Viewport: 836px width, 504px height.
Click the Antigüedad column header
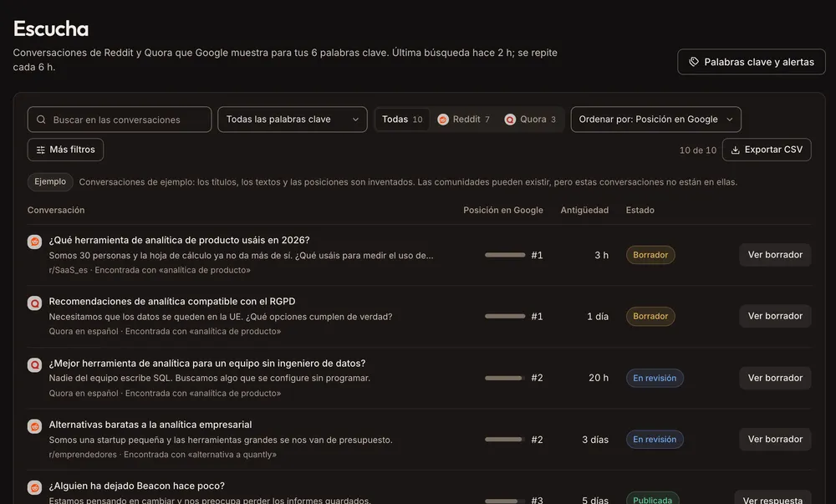pos(584,210)
